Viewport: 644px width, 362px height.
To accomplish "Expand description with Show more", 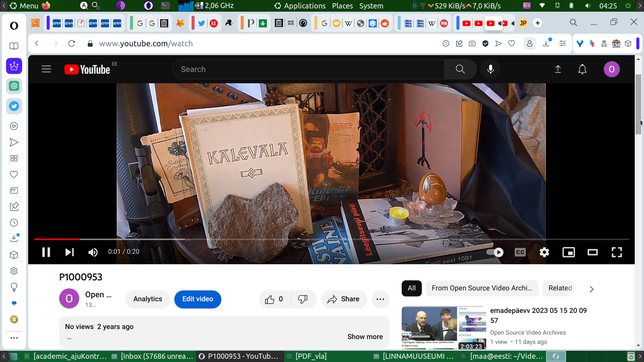I will [x=365, y=337].
